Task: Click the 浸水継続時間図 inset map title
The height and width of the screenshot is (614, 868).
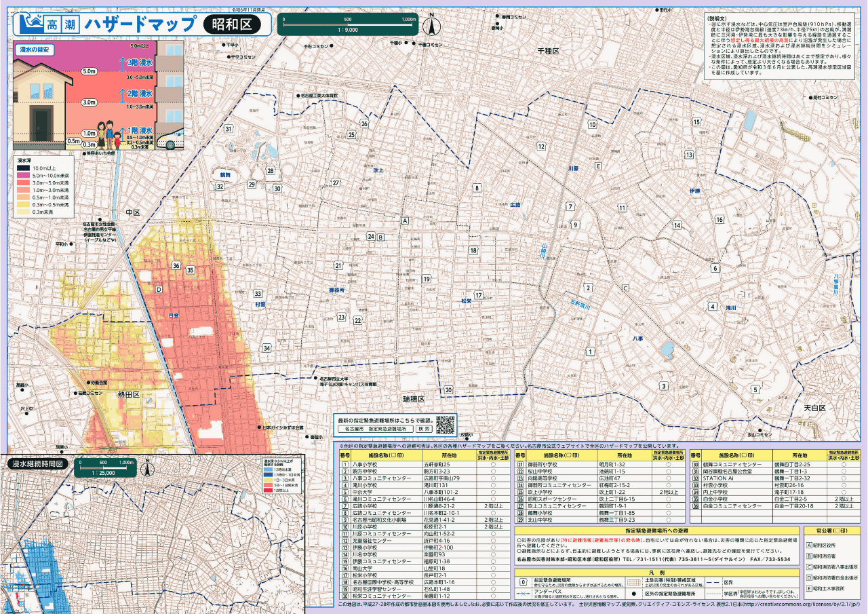Action: (37, 465)
